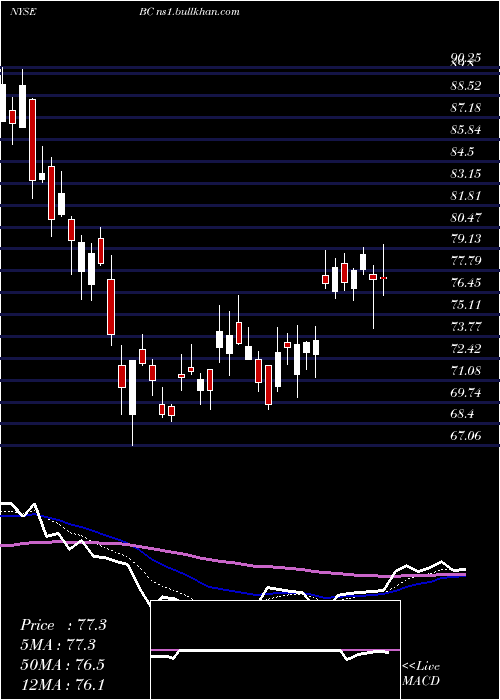The height and width of the screenshot is (700, 500).
Task: Click the 79.13 price axis label
Action: [x=466, y=239]
